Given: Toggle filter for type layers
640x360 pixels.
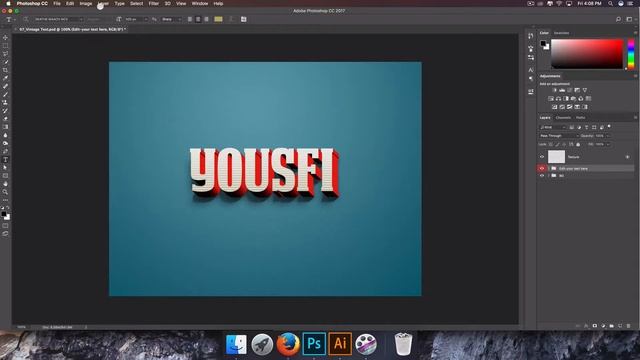Looking at the screenshot, I should pos(587,127).
